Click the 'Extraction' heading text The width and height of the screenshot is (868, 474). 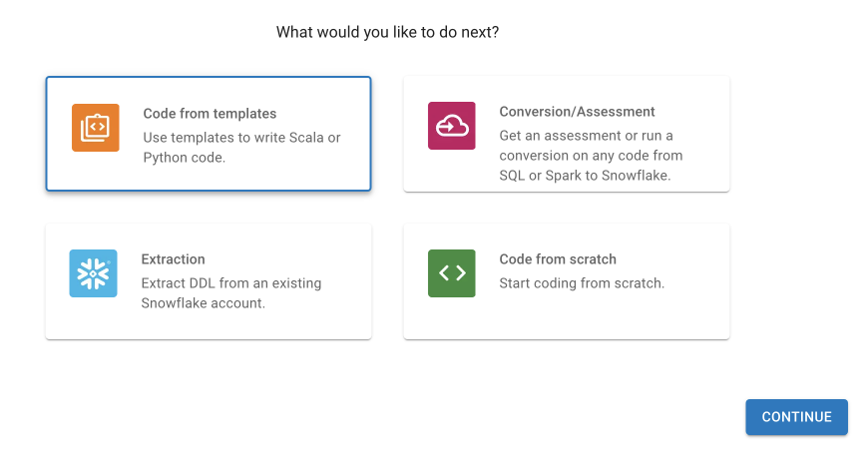(x=173, y=259)
